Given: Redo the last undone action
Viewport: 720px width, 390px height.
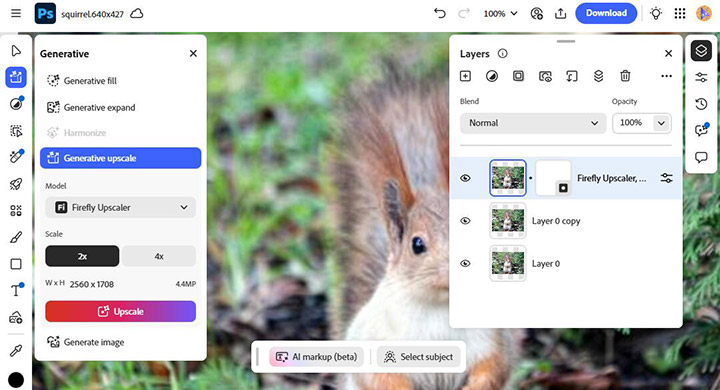Looking at the screenshot, I should 464,13.
